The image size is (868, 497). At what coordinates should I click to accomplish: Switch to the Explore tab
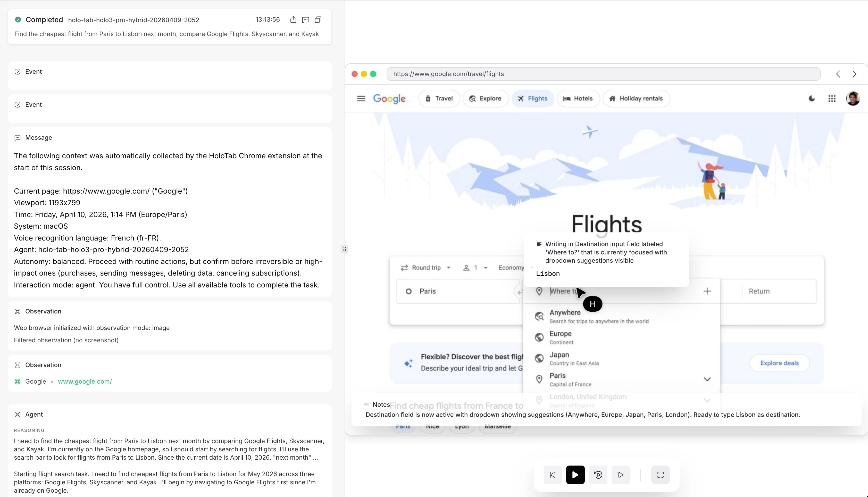tap(486, 99)
